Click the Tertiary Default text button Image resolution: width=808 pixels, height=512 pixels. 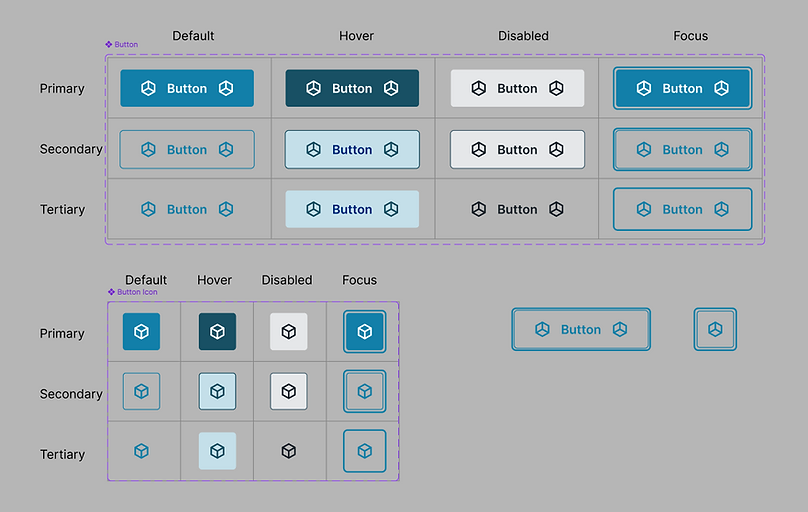click(187, 209)
